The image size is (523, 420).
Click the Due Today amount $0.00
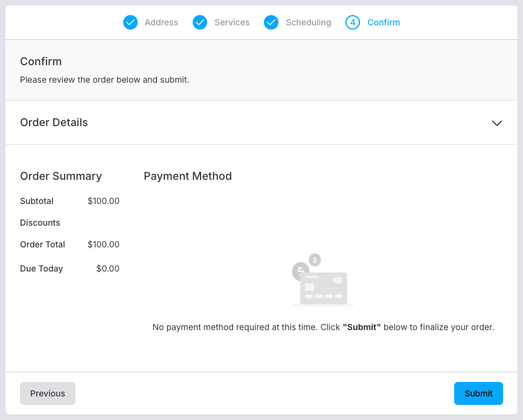[107, 269]
